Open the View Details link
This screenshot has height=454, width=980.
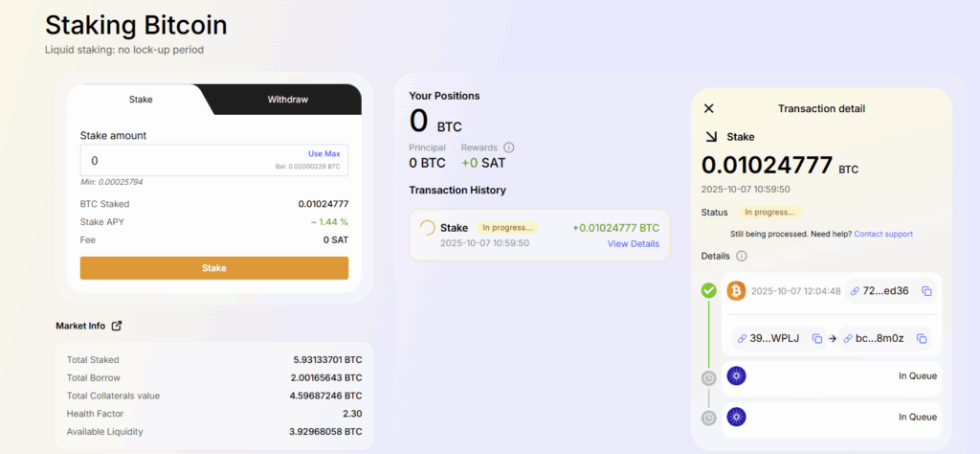[x=633, y=243]
